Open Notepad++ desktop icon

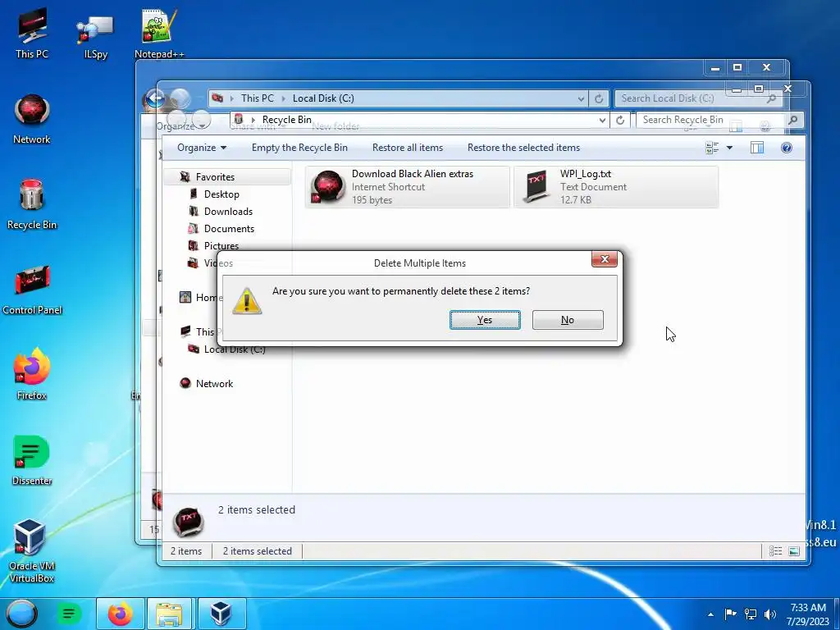(x=159, y=33)
